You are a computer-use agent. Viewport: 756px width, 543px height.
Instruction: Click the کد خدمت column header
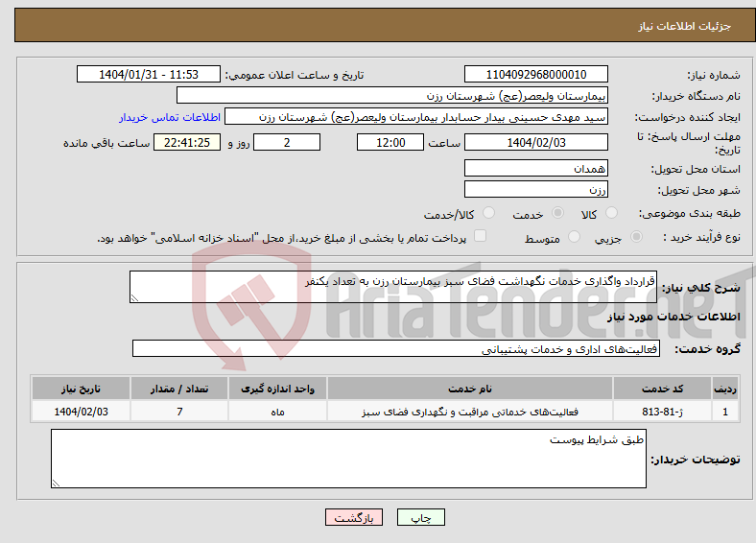coord(663,389)
